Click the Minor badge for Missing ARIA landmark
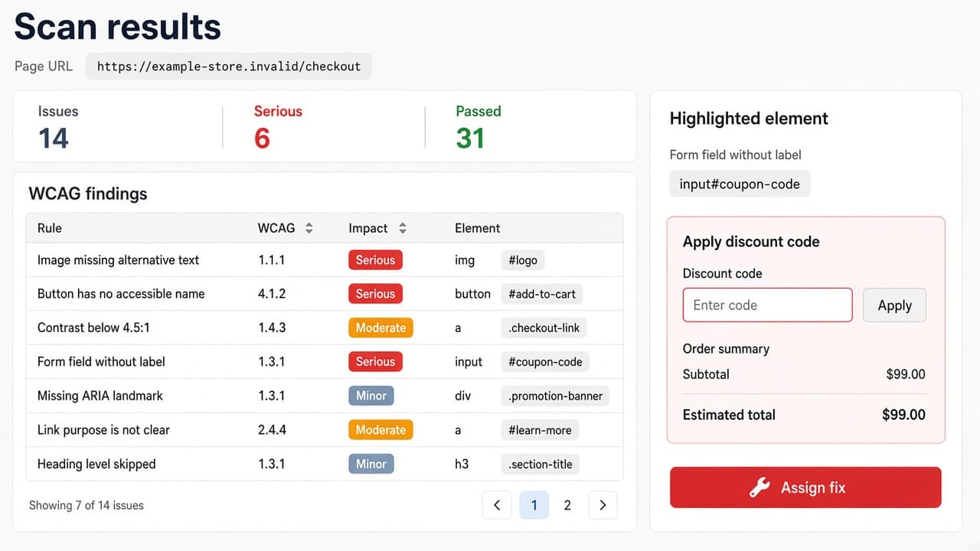Image resolution: width=980 pixels, height=551 pixels. click(x=371, y=396)
